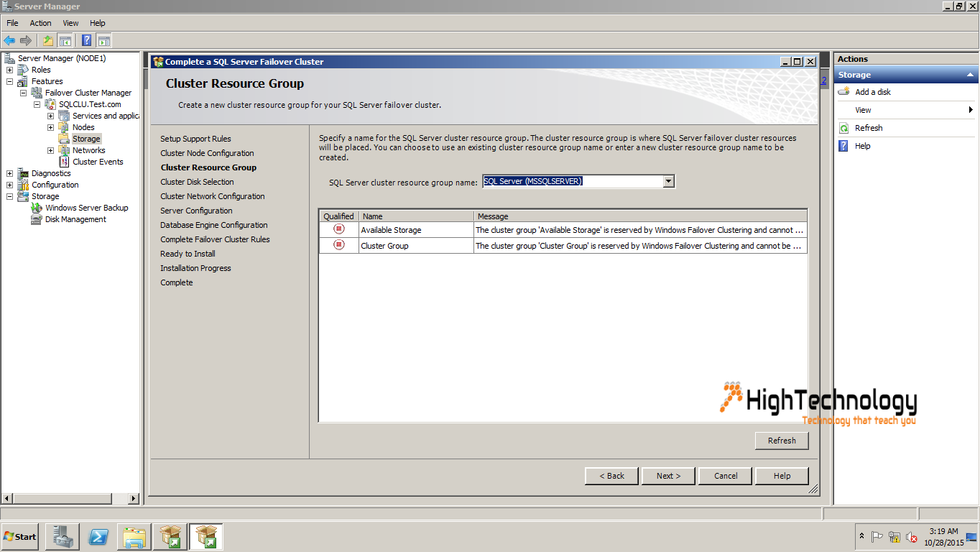980x552 pixels.
Task: Open the File menu
Action: (12, 23)
